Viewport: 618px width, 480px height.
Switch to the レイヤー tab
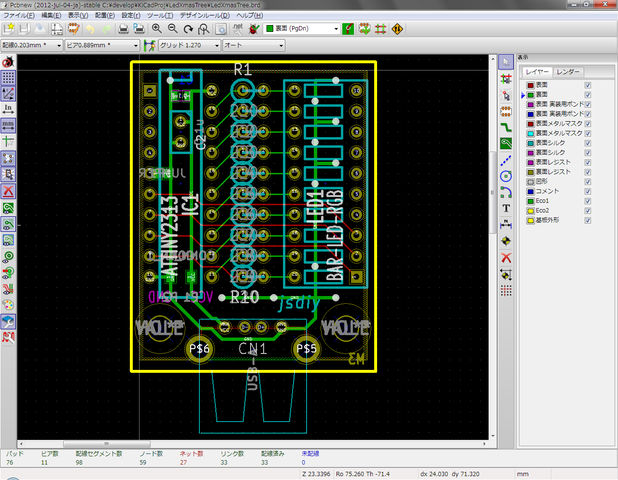point(537,72)
